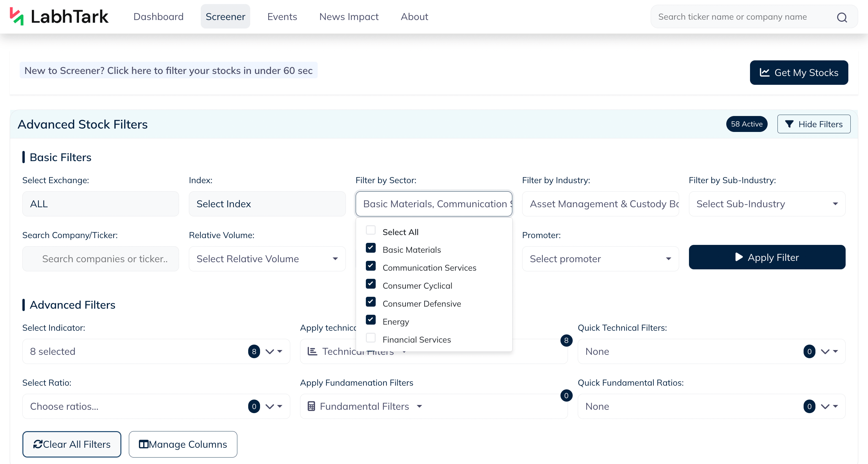Check the Select All sector checkbox
This screenshot has height=464, width=868.
coord(371,230)
